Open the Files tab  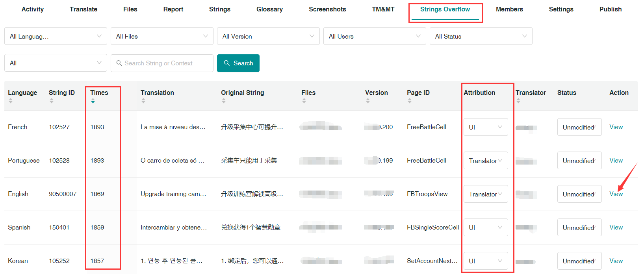point(130,9)
